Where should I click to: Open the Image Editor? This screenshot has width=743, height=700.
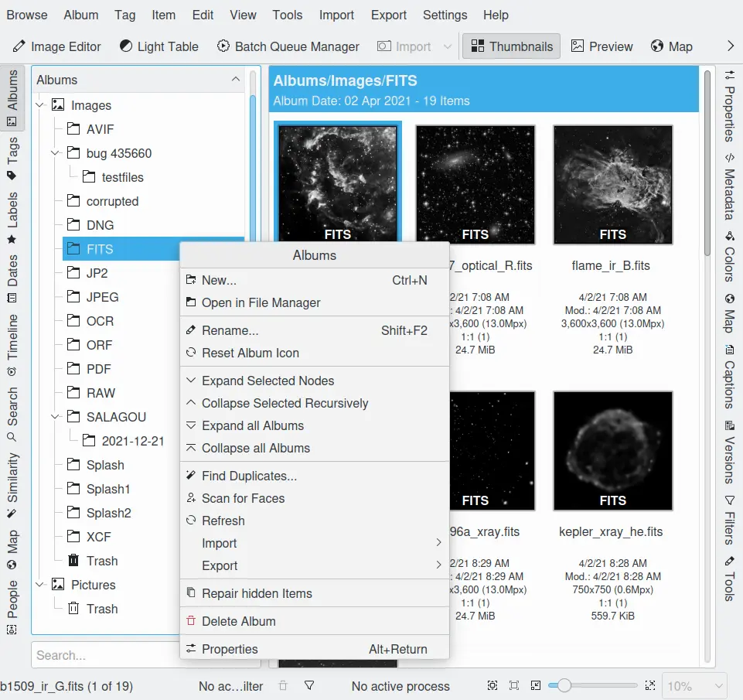(57, 46)
